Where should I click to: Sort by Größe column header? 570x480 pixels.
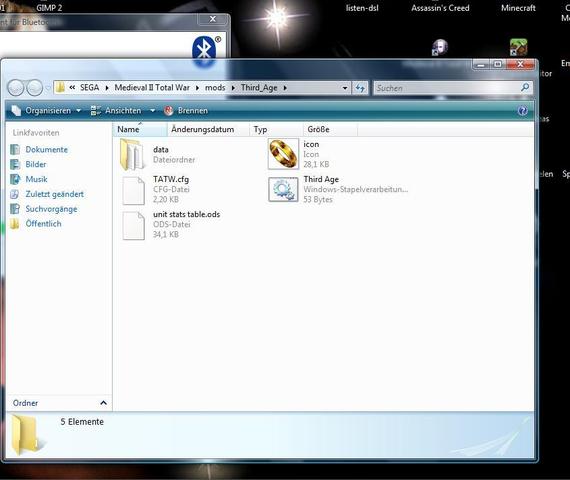tap(330, 129)
